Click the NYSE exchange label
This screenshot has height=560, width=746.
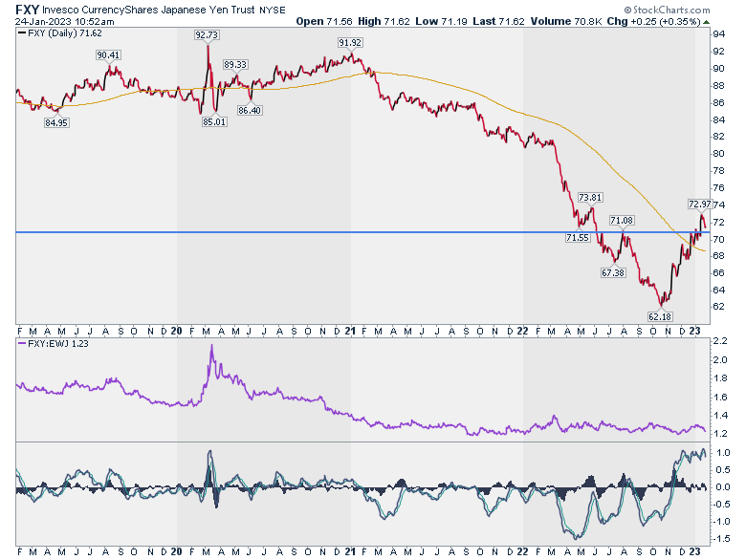pos(273,10)
